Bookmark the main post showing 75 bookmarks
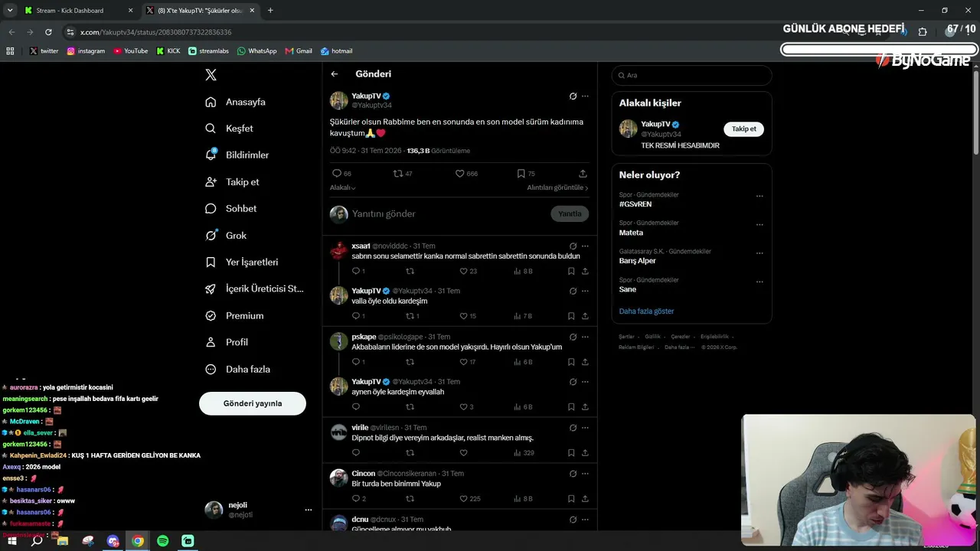 tap(521, 174)
